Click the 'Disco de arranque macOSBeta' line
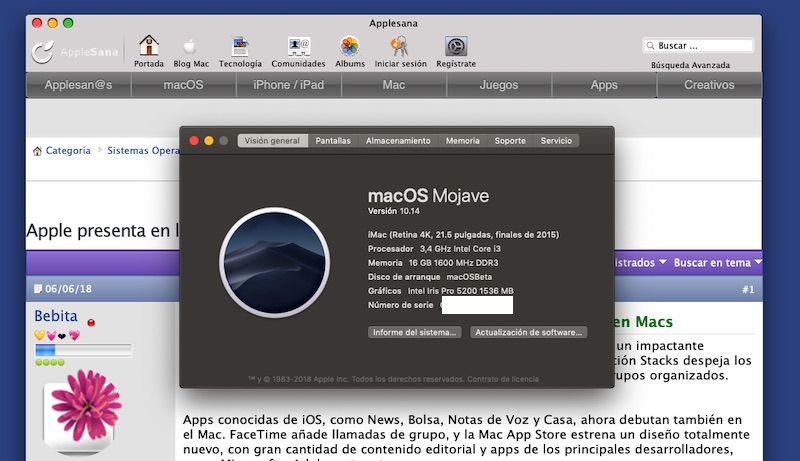This screenshot has width=800, height=461. click(x=430, y=277)
